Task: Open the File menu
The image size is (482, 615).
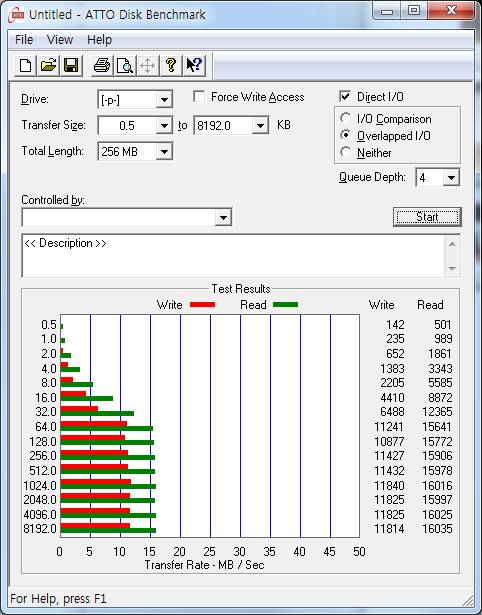Action: (x=24, y=40)
